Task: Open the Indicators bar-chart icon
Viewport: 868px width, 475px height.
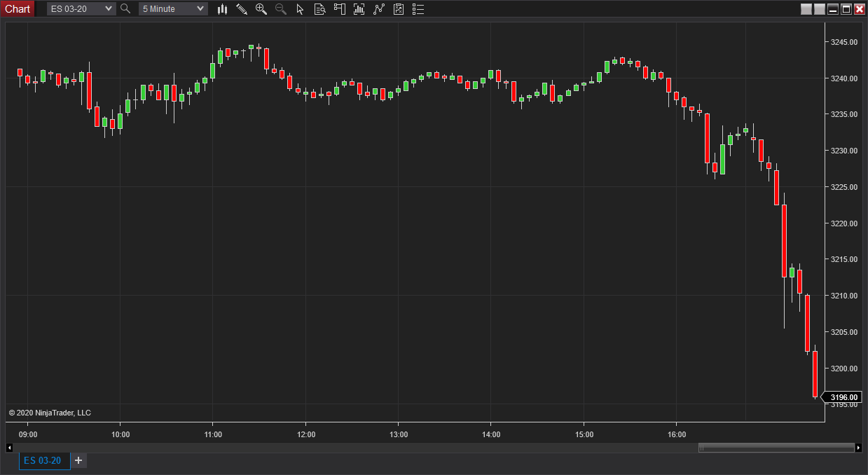Action: tap(359, 9)
